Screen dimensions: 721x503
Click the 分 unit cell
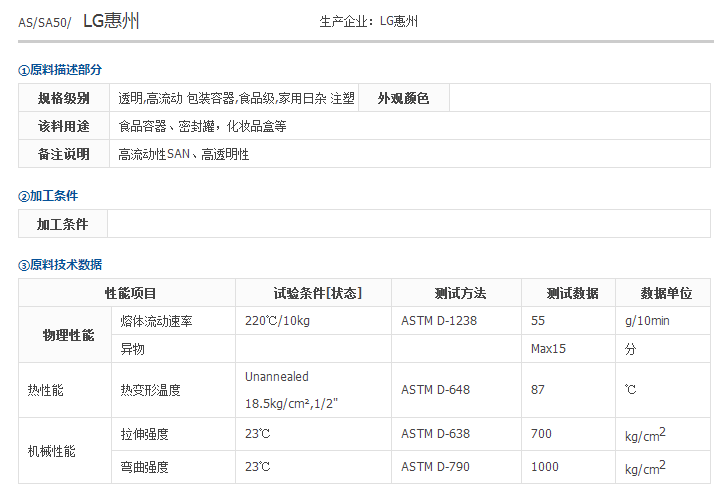pyautogui.click(x=663, y=349)
